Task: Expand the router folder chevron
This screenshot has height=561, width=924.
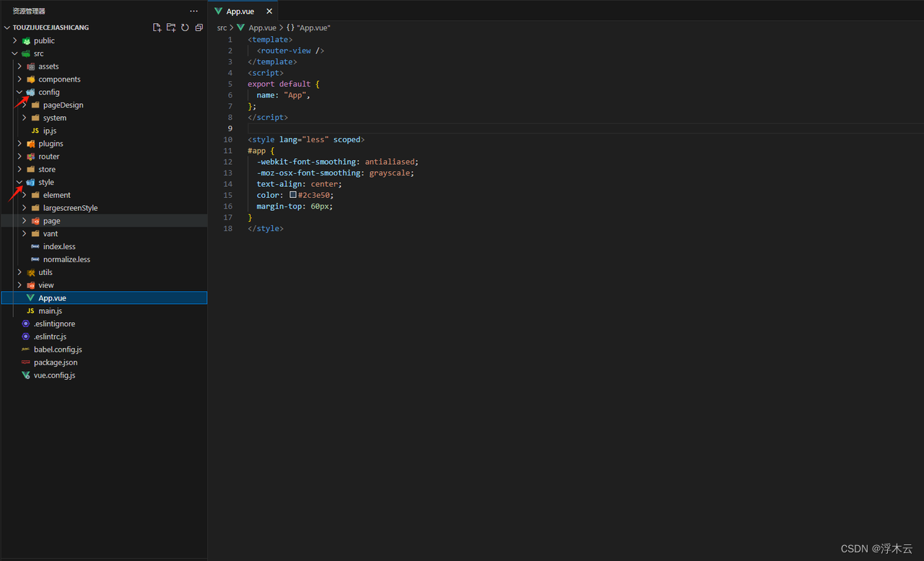Action: [19, 157]
